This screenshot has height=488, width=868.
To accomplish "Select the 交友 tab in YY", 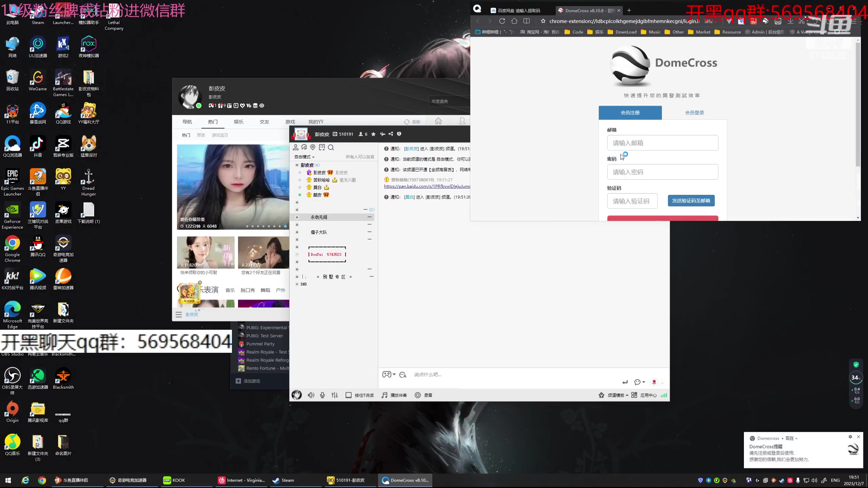I will pos(264,122).
